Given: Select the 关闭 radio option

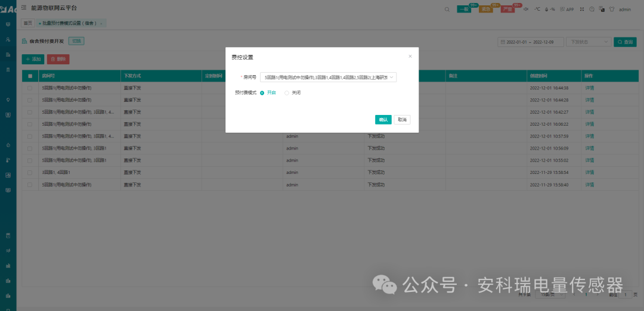Looking at the screenshot, I should (293, 93).
